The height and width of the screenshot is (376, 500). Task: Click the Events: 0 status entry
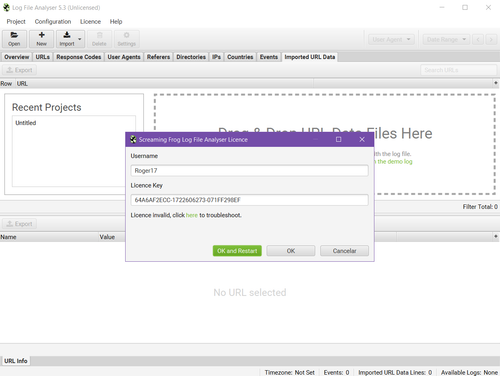(336, 372)
